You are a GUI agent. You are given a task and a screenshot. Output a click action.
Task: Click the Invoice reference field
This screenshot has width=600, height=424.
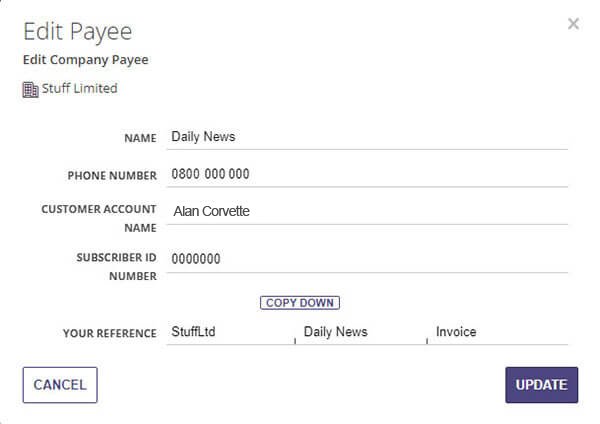(x=498, y=332)
